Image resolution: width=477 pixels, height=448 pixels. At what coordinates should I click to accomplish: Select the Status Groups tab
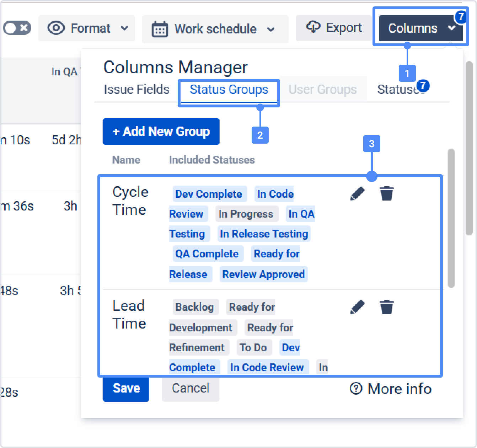point(229,90)
